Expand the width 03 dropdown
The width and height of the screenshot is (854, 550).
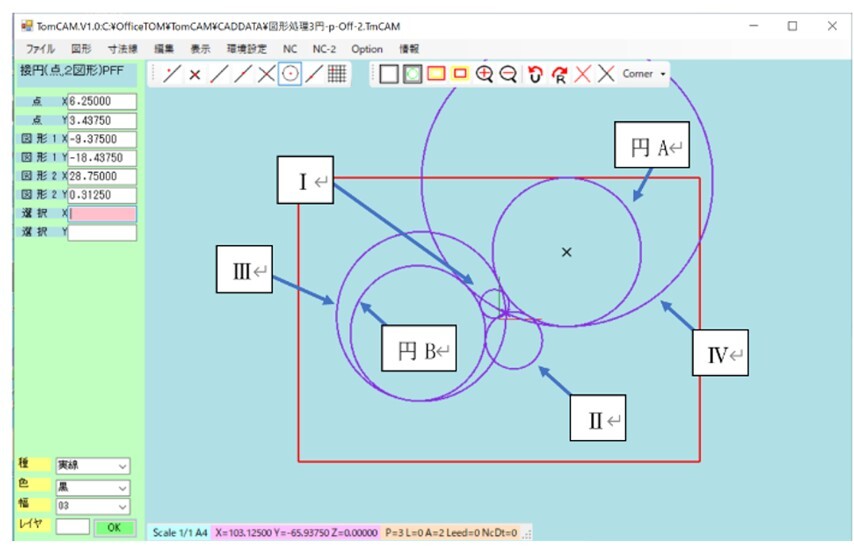pos(92,507)
